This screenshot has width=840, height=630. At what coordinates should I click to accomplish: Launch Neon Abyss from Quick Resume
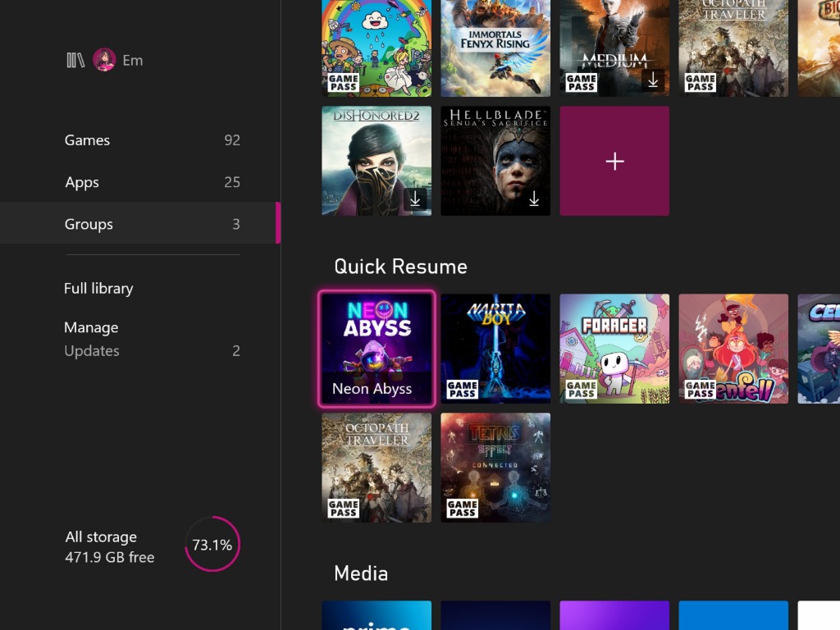[377, 349]
